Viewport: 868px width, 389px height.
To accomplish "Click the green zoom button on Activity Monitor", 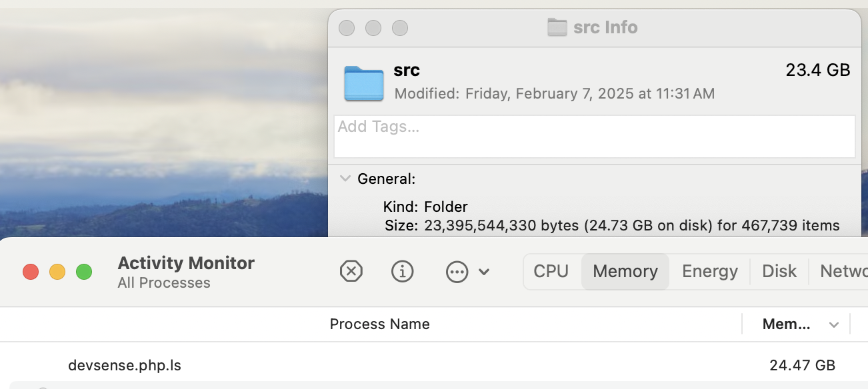I will [83, 272].
